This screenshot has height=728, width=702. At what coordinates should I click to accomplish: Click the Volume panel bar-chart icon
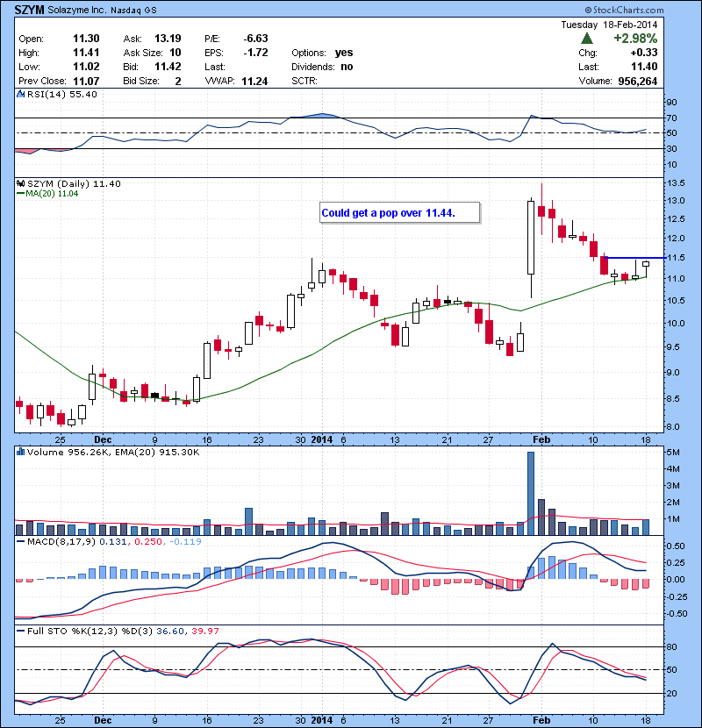pyautogui.click(x=20, y=452)
